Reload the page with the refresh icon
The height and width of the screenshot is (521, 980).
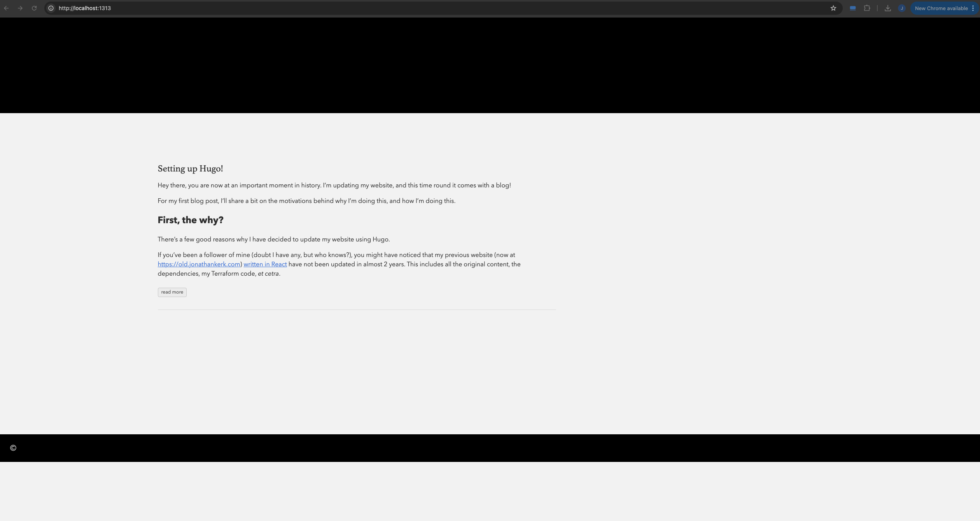[34, 8]
